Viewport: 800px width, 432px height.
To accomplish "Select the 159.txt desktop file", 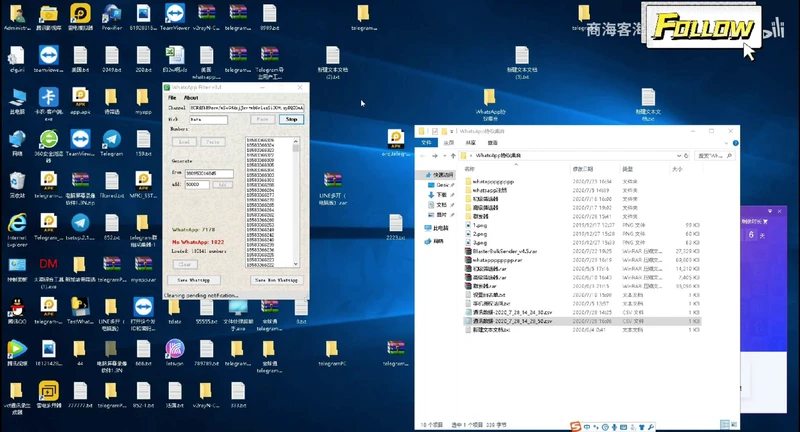I will click(x=143, y=142).
